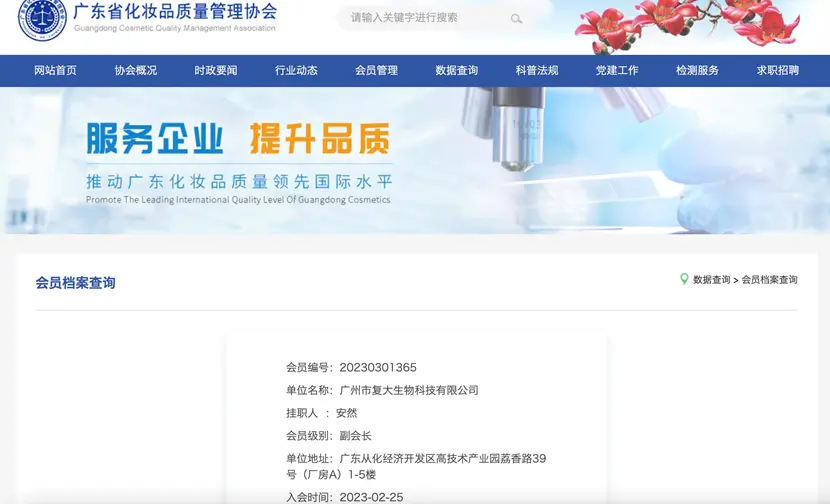Click the green location pin icon

[x=684, y=279]
